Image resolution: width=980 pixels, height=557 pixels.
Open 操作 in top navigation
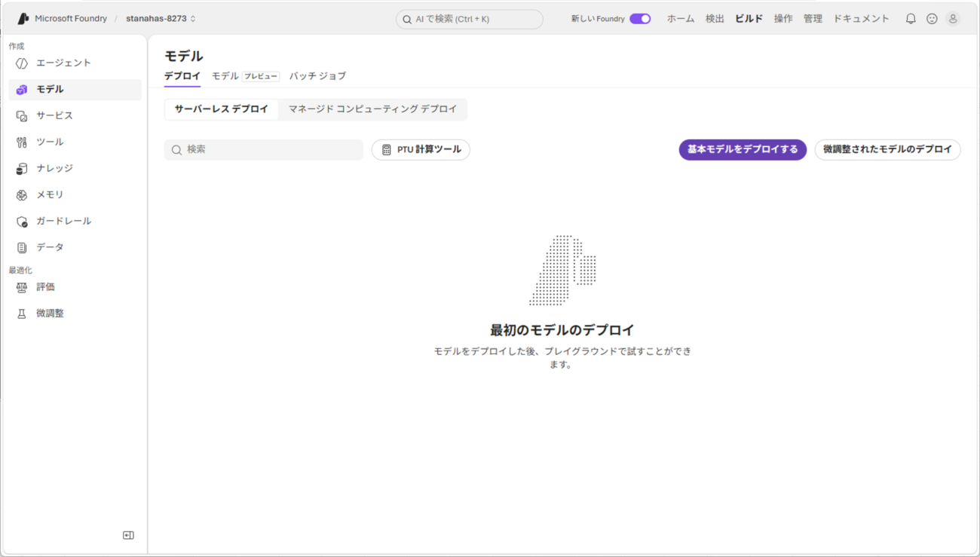coord(783,19)
